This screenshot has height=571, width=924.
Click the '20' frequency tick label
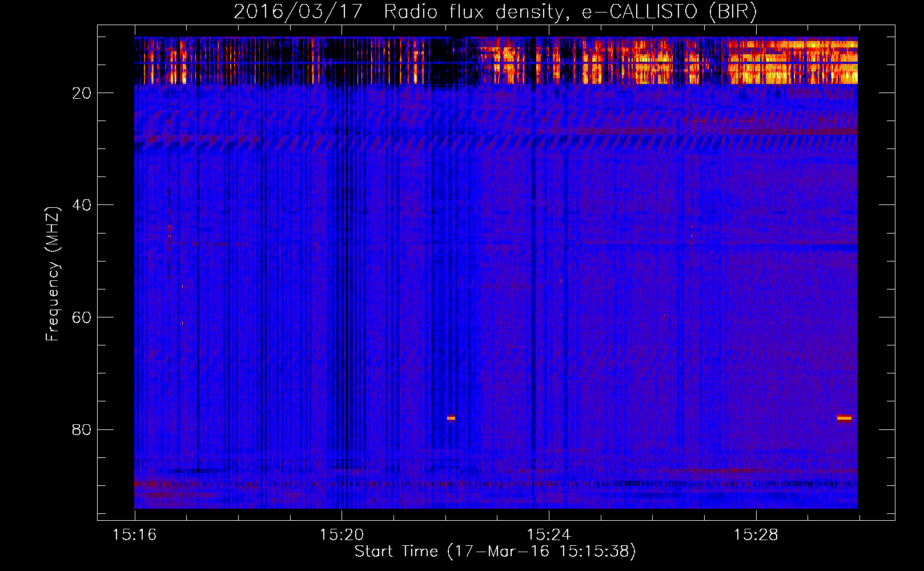click(82, 93)
